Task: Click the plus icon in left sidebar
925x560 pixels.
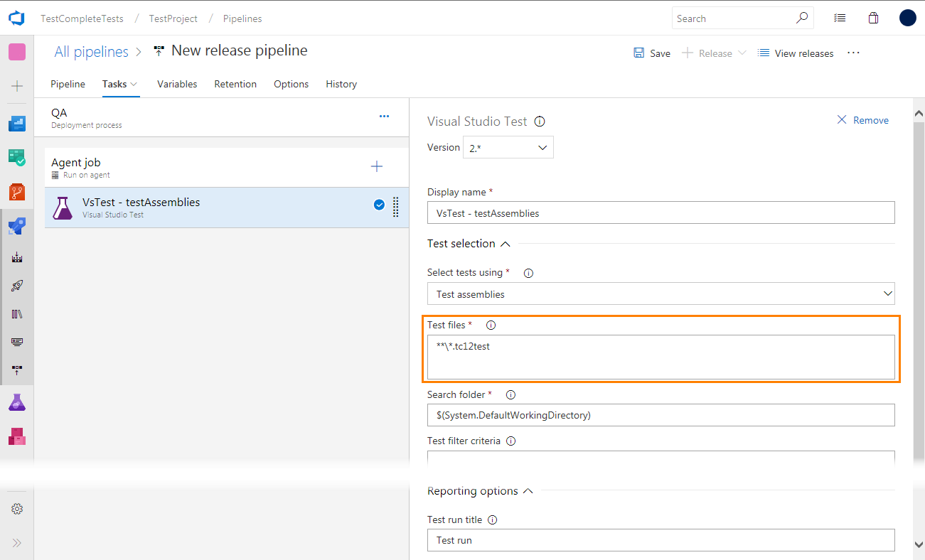Action: pos(17,86)
